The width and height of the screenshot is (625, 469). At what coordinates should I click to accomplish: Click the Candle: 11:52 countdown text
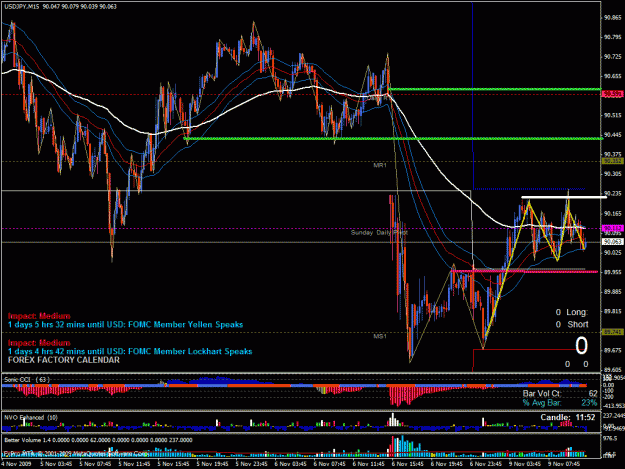tap(568, 417)
